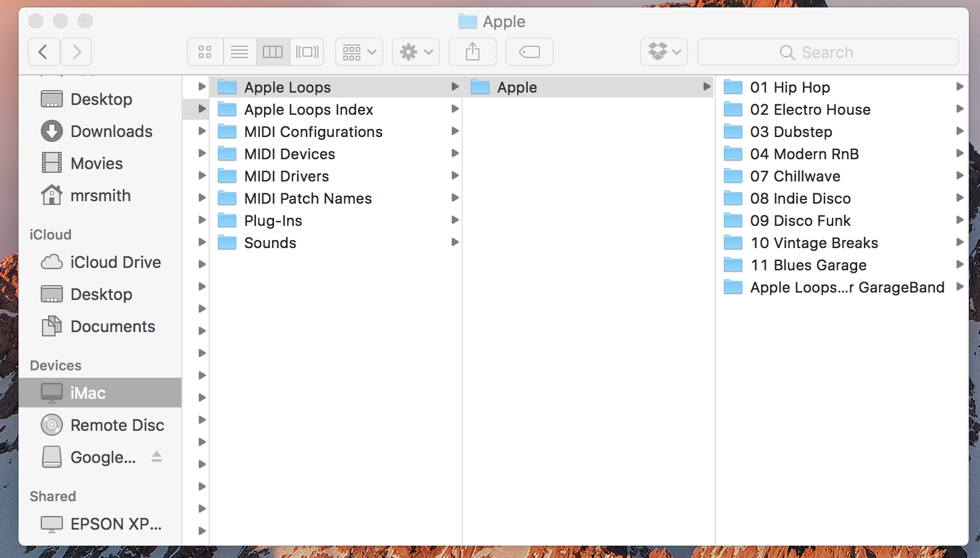The height and width of the screenshot is (558, 980).
Task: Open the 09 Disco Funk folder
Action: pos(842,220)
